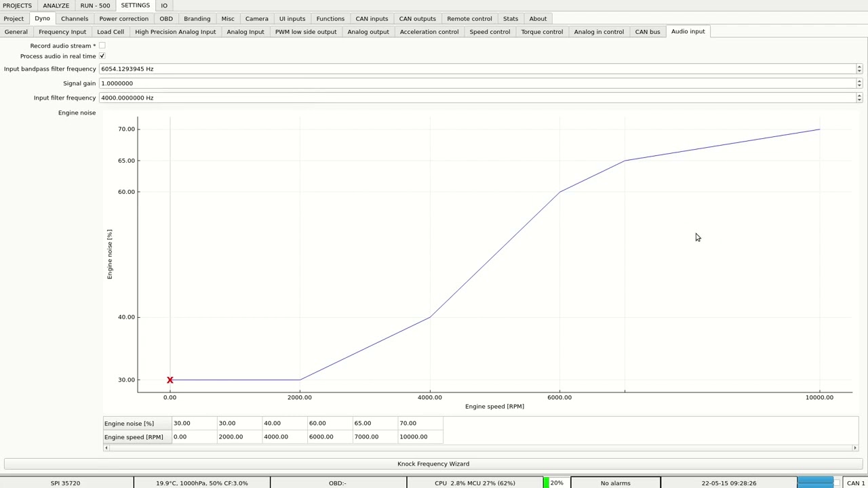Select the Speed control sub-tab

click(x=490, y=32)
